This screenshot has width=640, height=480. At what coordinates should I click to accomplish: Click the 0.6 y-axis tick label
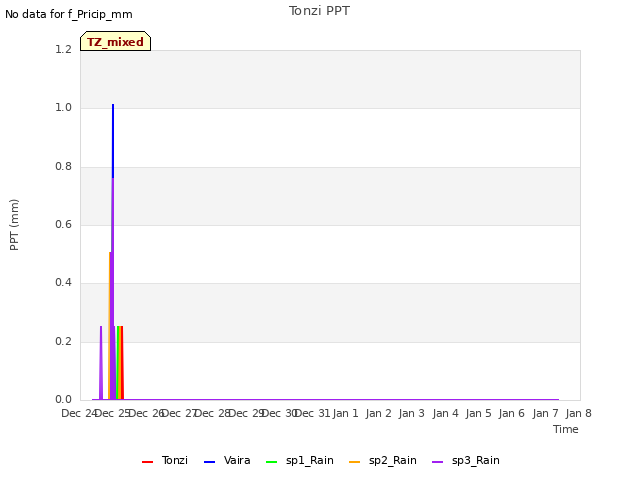(x=63, y=224)
